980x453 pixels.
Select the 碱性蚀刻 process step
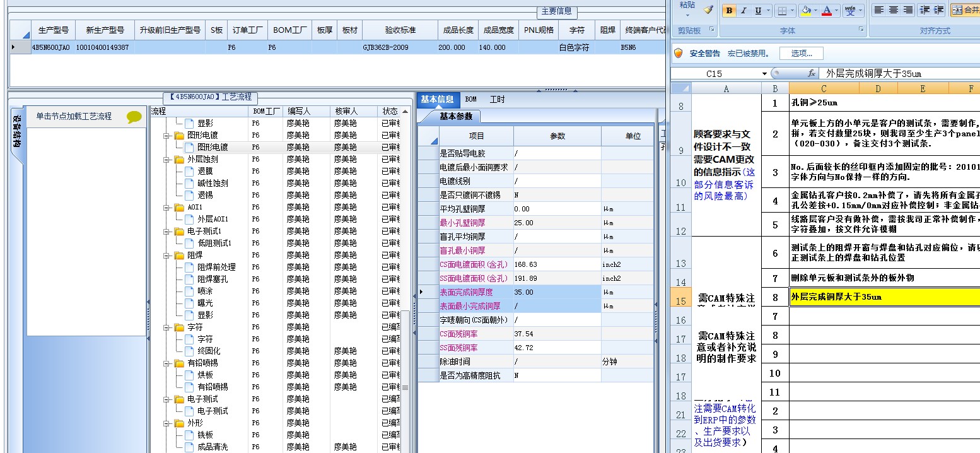pyautogui.click(x=213, y=184)
